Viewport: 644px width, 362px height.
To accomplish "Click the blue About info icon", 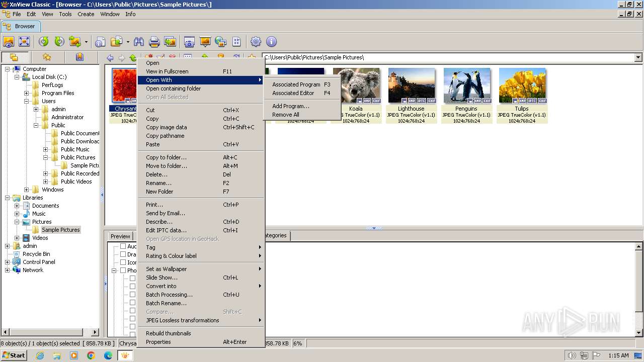I will point(271,42).
